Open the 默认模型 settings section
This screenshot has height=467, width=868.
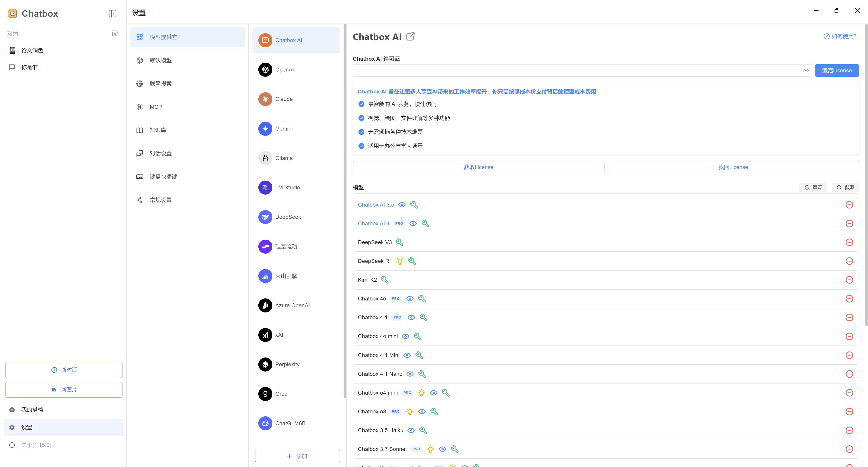tap(160, 60)
